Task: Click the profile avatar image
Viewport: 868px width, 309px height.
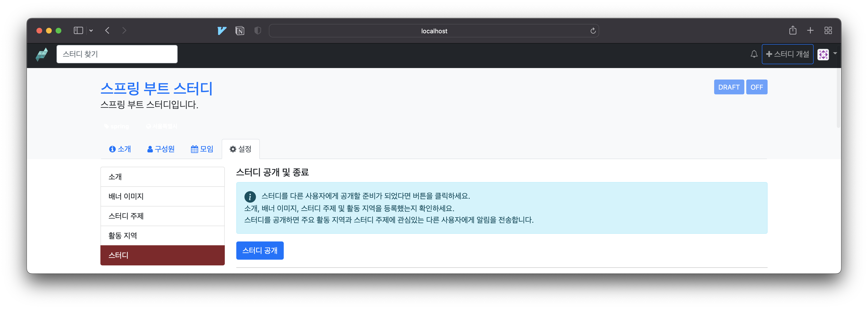Action: point(823,54)
